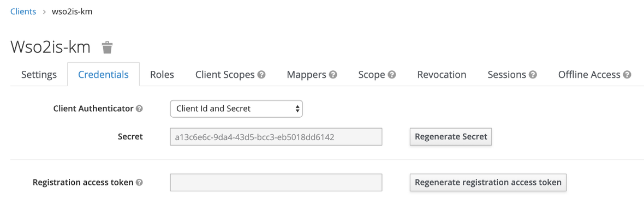This screenshot has height=205, width=644.
Task: Show Registration access token help icon
Action: click(139, 183)
